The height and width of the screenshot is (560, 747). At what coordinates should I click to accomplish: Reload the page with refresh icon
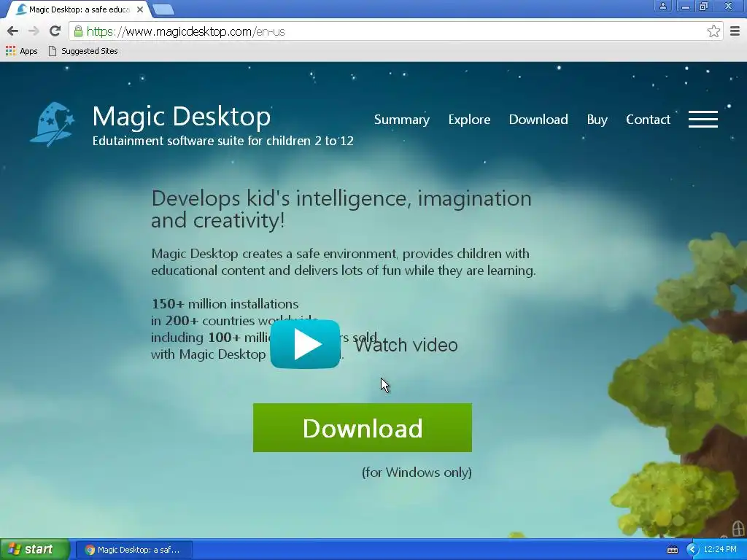pyautogui.click(x=55, y=31)
